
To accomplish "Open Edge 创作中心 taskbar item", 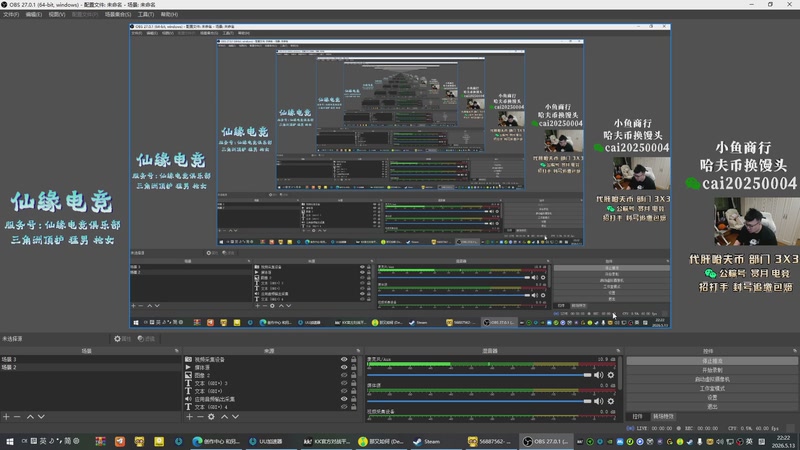I will point(216,441).
